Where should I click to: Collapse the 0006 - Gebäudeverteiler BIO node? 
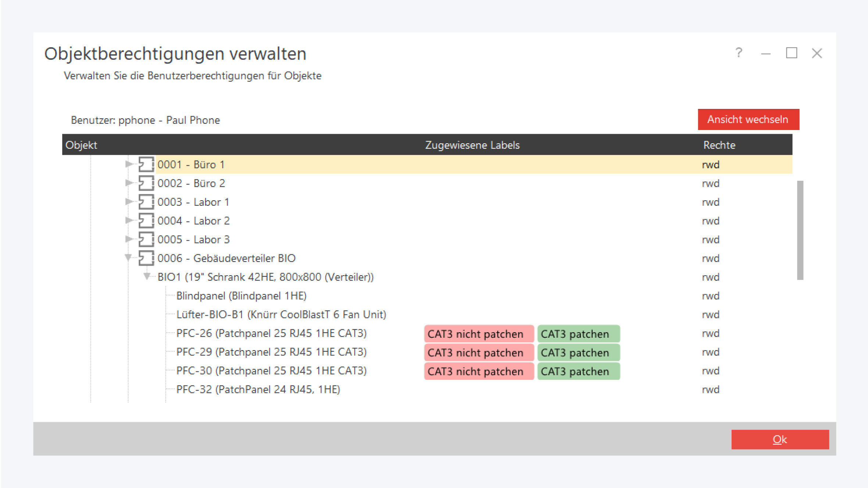pyautogui.click(x=128, y=258)
